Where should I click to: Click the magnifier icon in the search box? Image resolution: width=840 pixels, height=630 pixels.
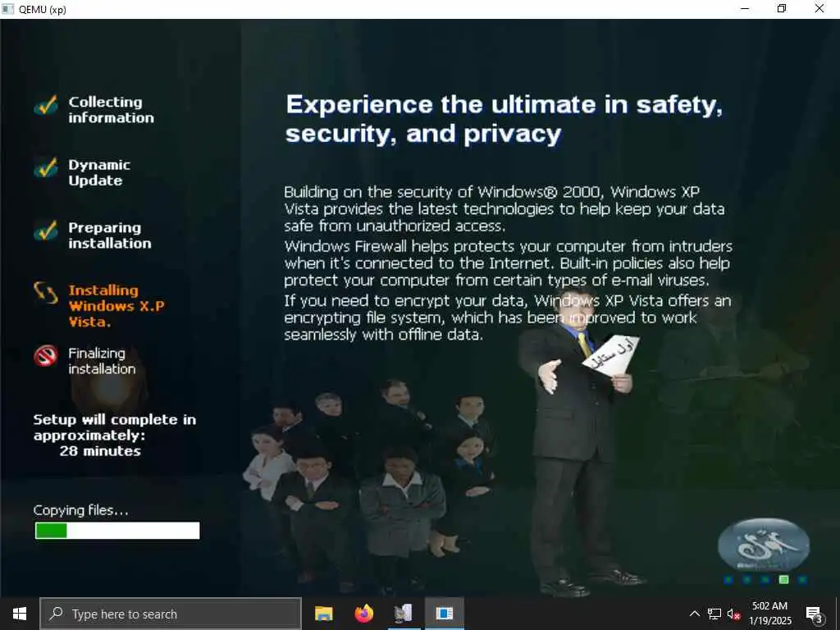tap(57, 614)
